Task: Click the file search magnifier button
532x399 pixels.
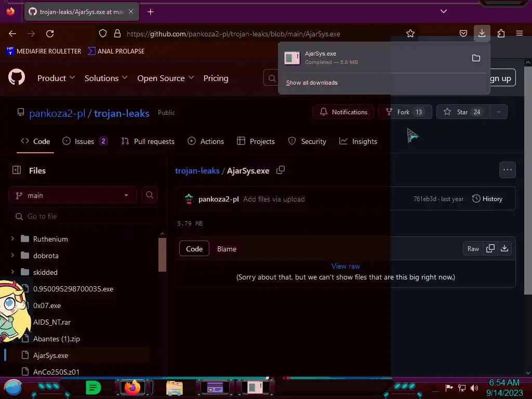Action: click(x=150, y=195)
